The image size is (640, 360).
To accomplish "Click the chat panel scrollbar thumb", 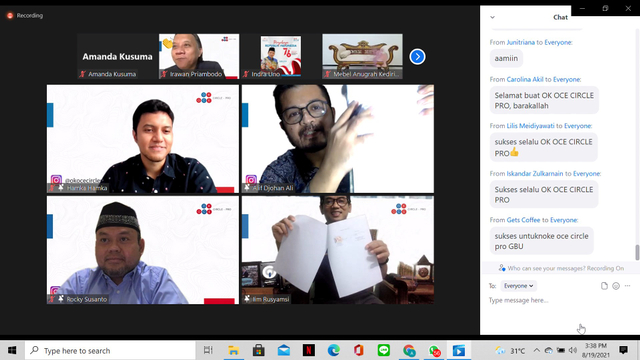I will click(x=637, y=252).
